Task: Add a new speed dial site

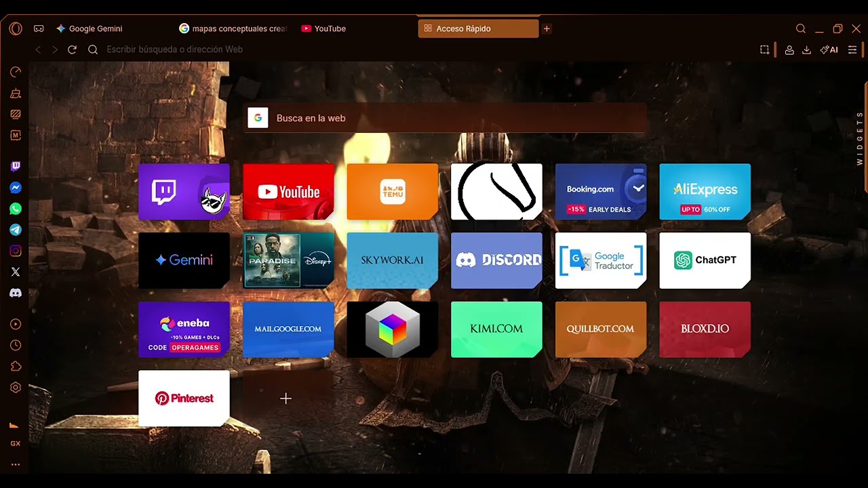Action: (285, 399)
